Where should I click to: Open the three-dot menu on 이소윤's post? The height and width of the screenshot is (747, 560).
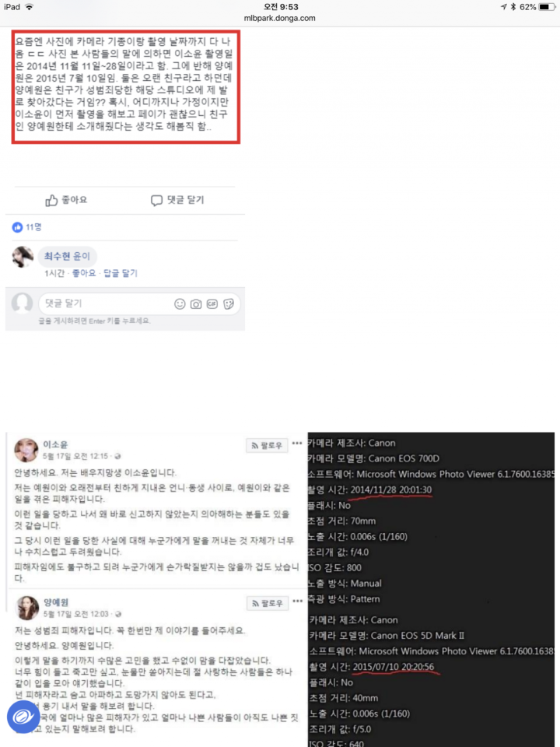pyautogui.click(x=297, y=443)
